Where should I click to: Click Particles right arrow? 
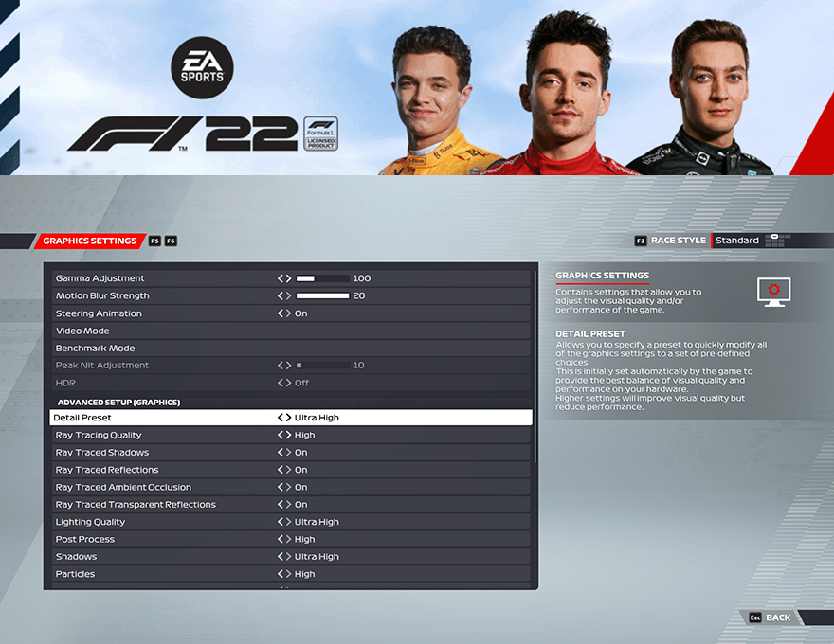[288, 574]
